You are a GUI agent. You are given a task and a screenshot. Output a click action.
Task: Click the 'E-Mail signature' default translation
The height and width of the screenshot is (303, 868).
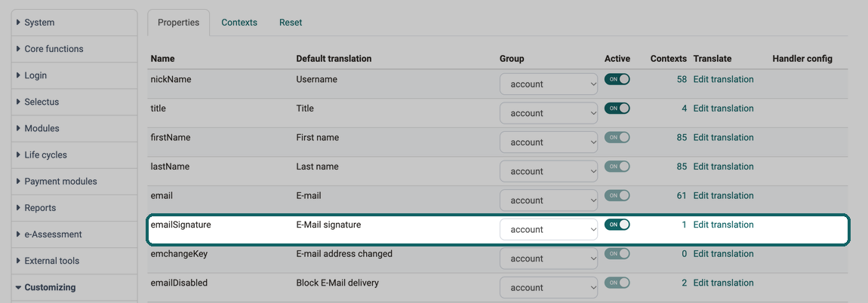[329, 225]
